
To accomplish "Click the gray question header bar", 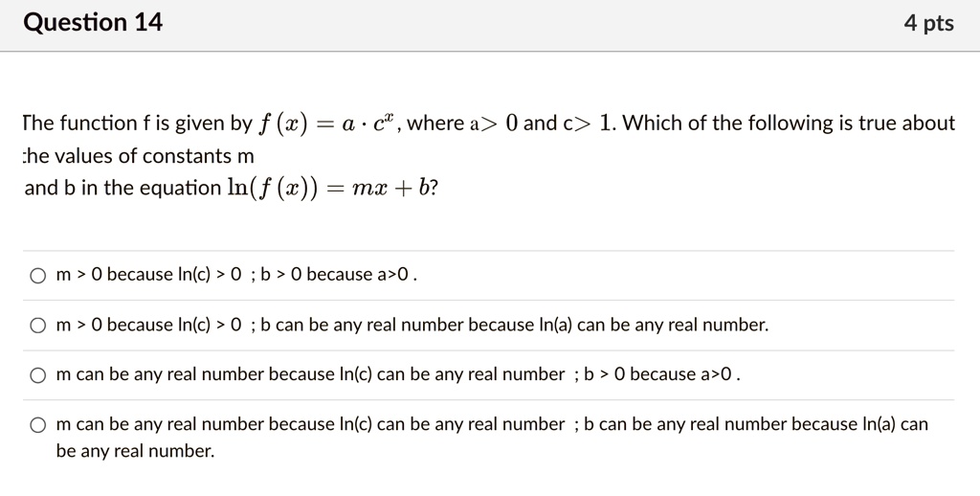I will coord(490,25).
